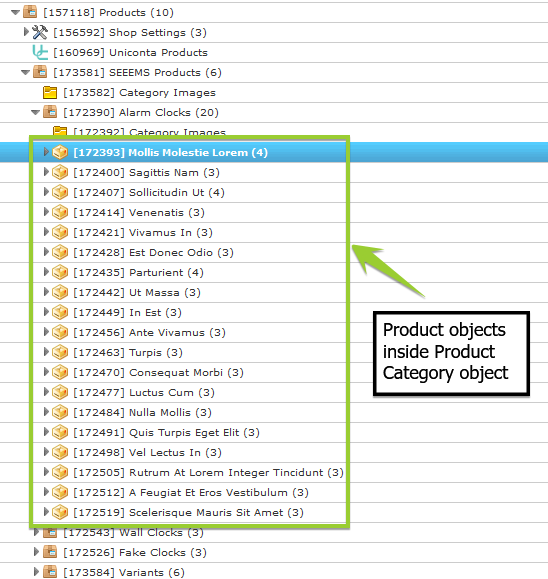Click the Products root box icon
548x579 pixels.
tap(30, 12)
